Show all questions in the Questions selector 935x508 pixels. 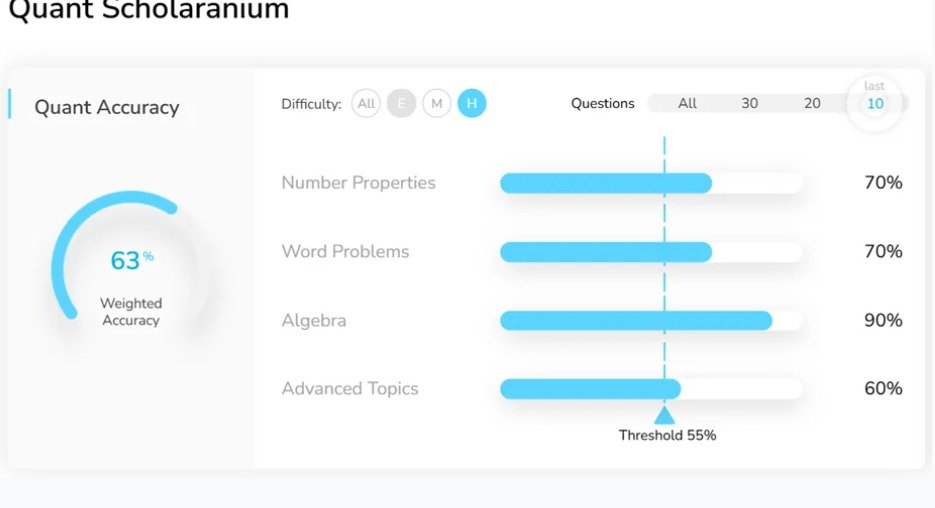687,103
